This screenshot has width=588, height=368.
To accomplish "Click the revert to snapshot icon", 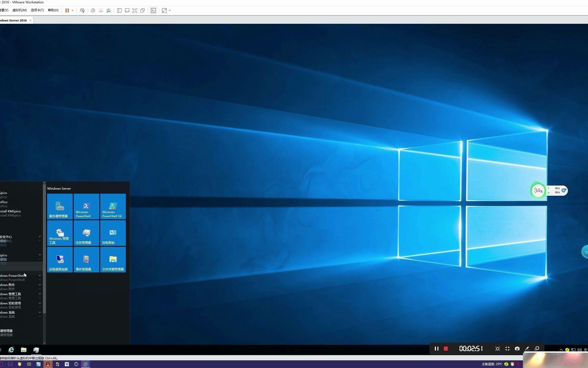I will point(101,10).
